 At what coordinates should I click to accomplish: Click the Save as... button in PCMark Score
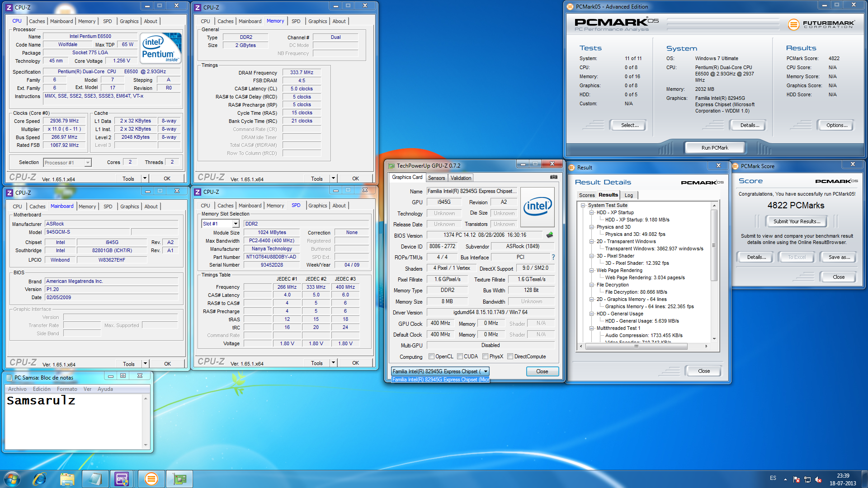tap(839, 257)
